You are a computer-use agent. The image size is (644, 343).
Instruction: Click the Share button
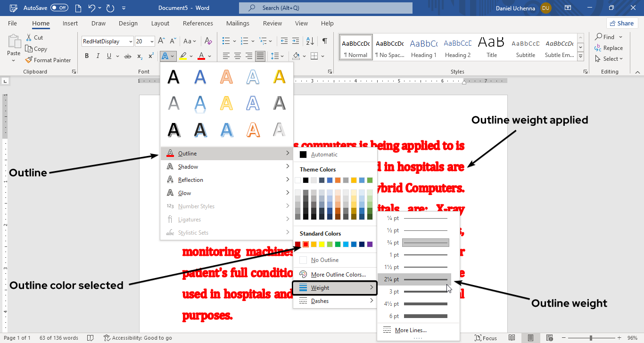pos(622,23)
